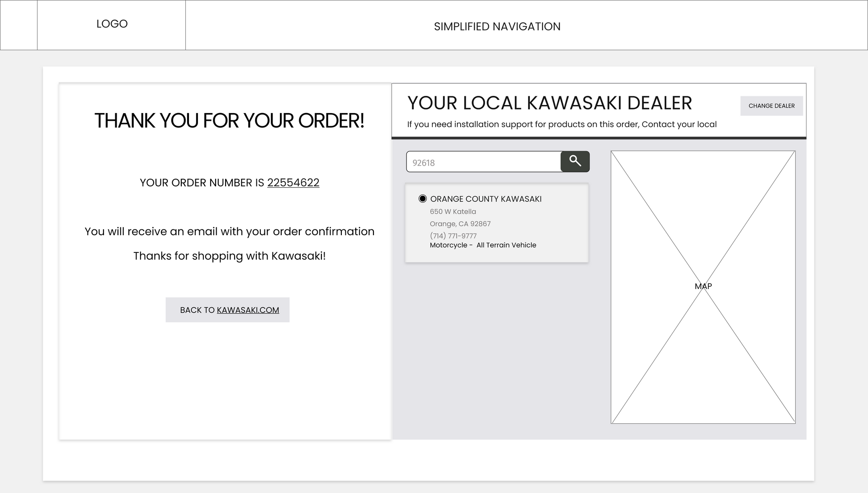Click the Motorcycle - All Terrain Vehicle label
This screenshot has width=868, height=493.
pyautogui.click(x=483, y=245)
